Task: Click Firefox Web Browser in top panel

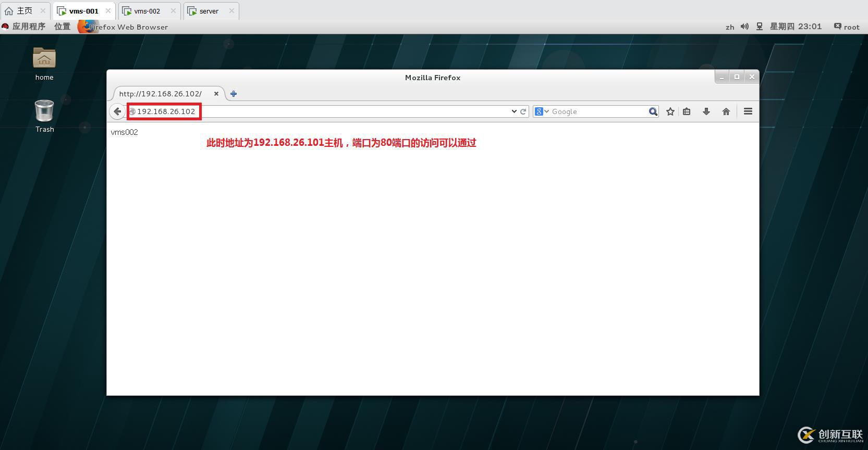Action: [x=123, y=27]
